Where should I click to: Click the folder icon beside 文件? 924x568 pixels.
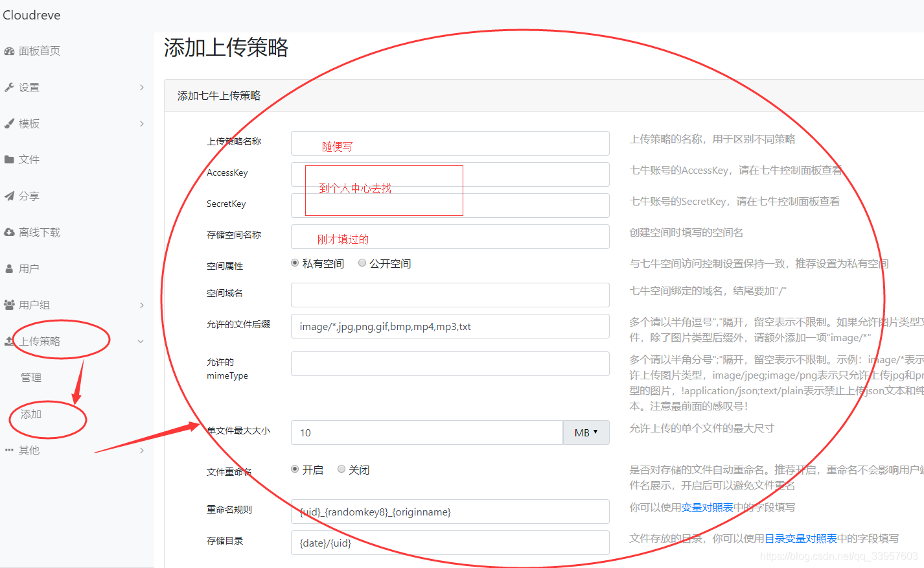point(9,160)
